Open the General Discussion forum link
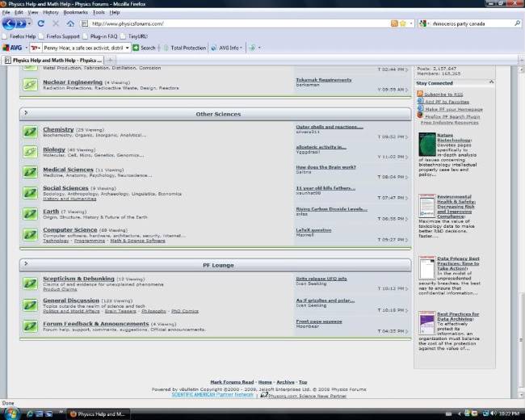Image resolution: width=525 pixels, height=420 pixels. [71, 300]
